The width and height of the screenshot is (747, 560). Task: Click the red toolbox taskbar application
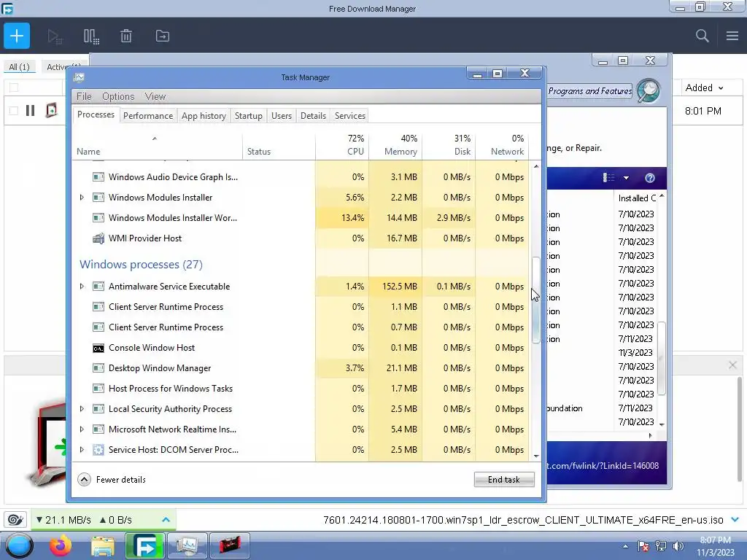click(230, 545)
